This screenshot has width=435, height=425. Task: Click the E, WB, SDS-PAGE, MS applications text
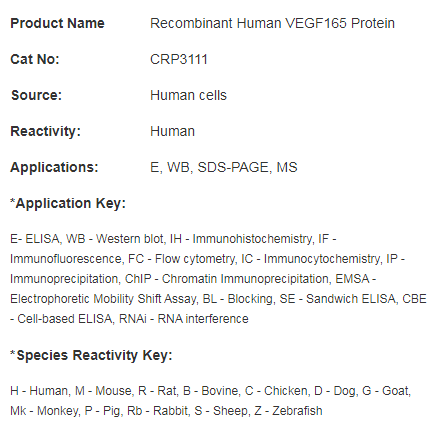(x=224, y=167)
